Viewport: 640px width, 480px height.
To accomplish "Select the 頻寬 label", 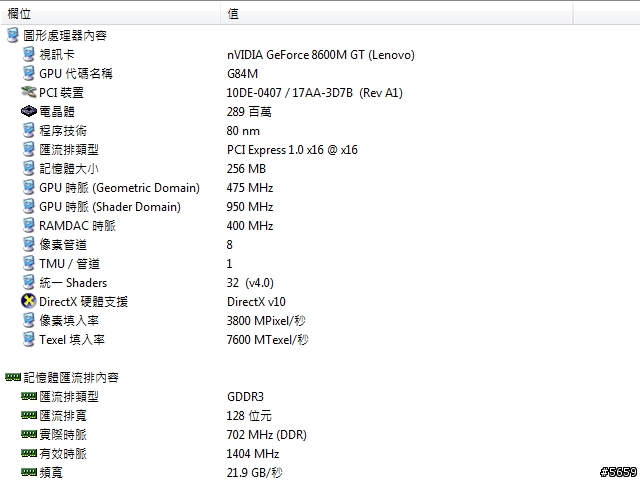I will click(51, 472).
